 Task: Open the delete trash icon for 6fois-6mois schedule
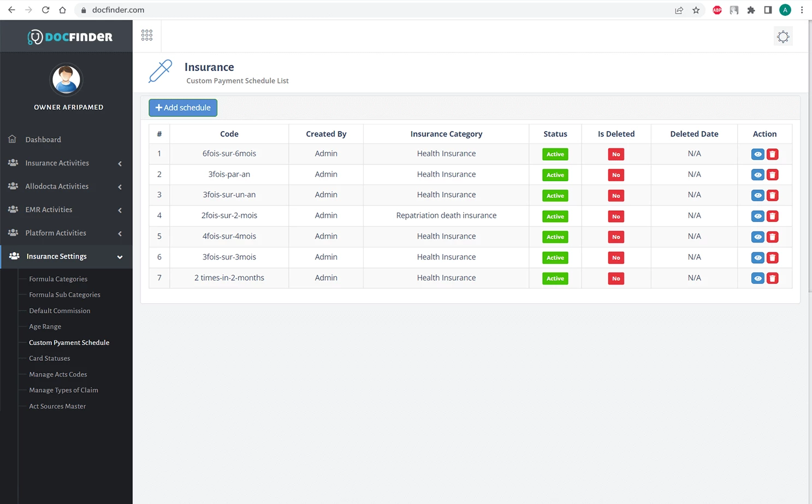click(x=772, y=154)
